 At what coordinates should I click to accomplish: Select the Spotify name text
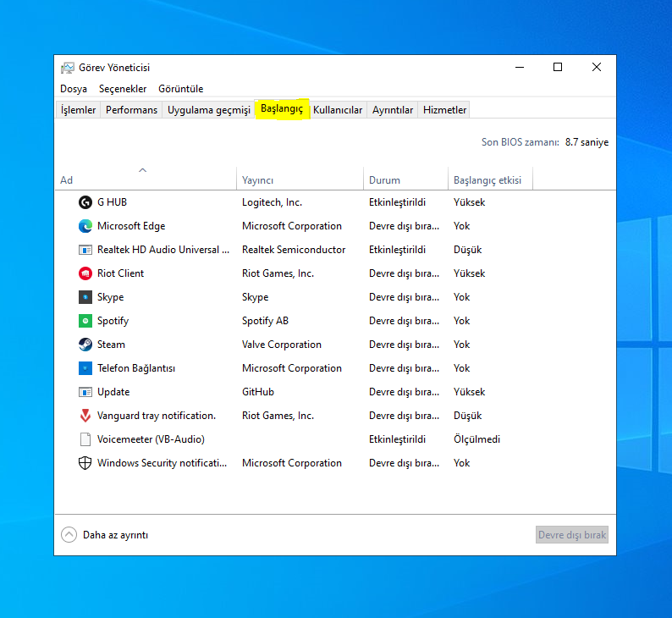click(113, 321)
